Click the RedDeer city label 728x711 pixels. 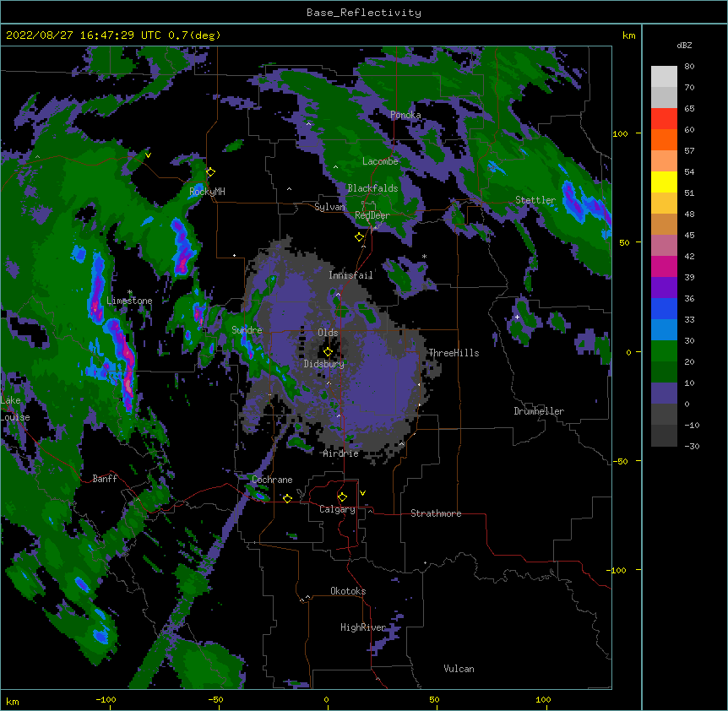372,215
